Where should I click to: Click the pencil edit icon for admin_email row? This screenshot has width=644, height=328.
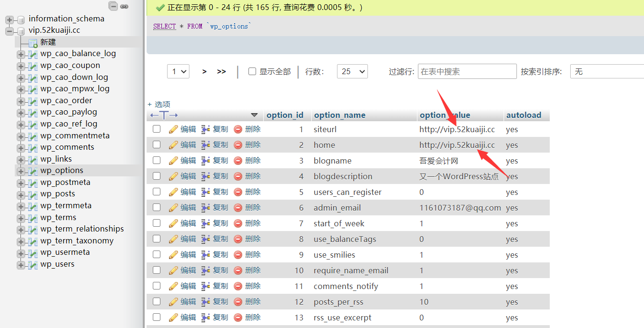173,208
